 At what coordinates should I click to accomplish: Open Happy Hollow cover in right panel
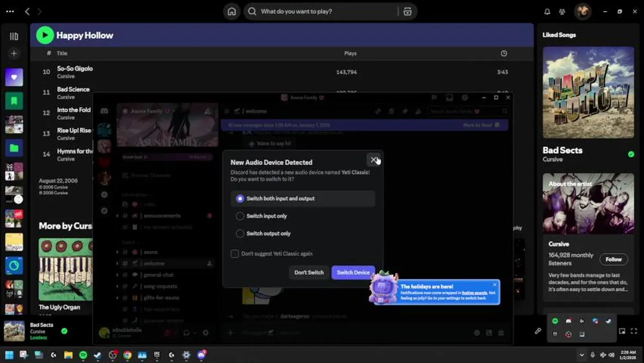[x=588, y=93]
